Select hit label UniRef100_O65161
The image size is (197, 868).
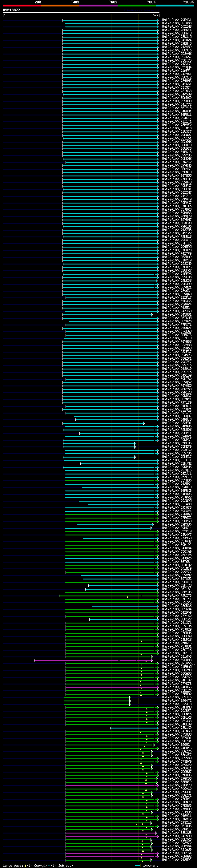tap(177, 139)
